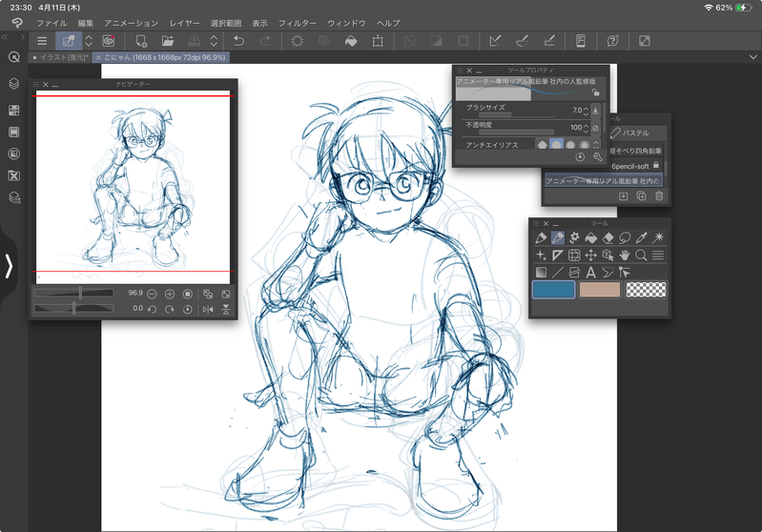Click the Open file folder icon
Screen dimensions: 762x532
tap(168, 41)
